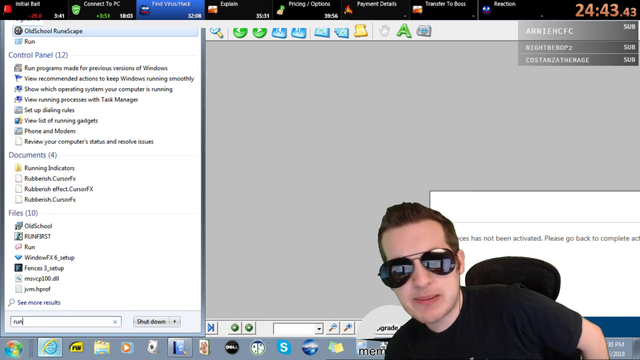The width and height of the screenshot is (640, 360).
Task: Open the OldSchool file result
Action: click(38, 226)
